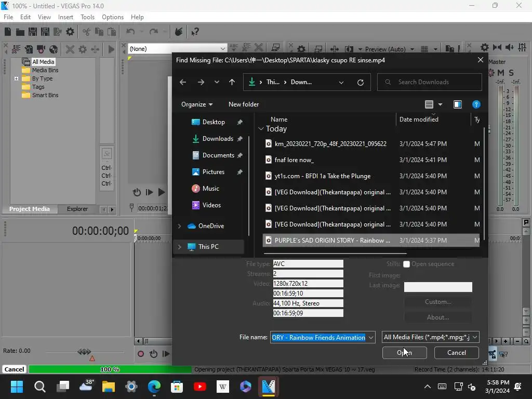Click the Play button in trimmer window
Image resolution: width=532 pixels, height=399 pixels.
(162, 192)
